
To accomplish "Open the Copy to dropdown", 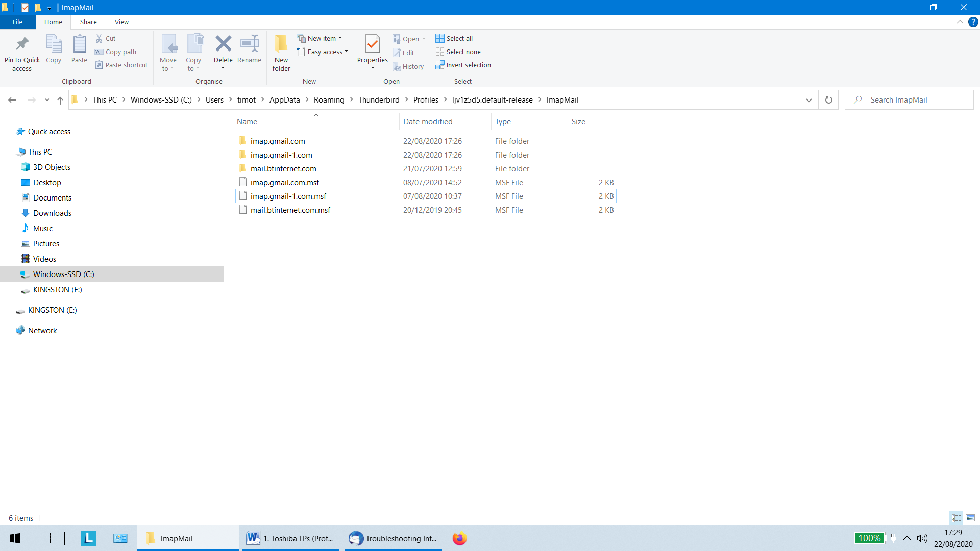I will pos(193,53).
